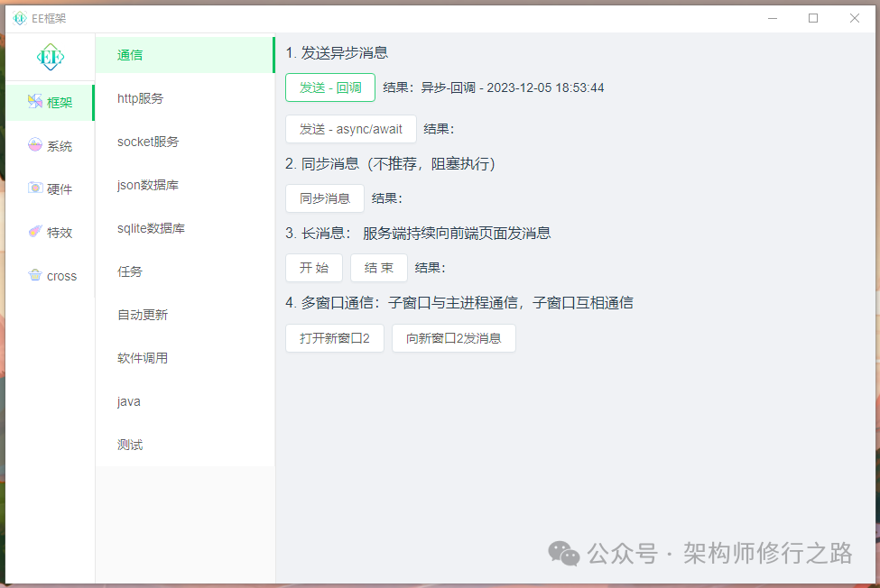Click the 框架 pinwheel icon
The height and width of the screenshot is (588, 880).
coord(35,101)
